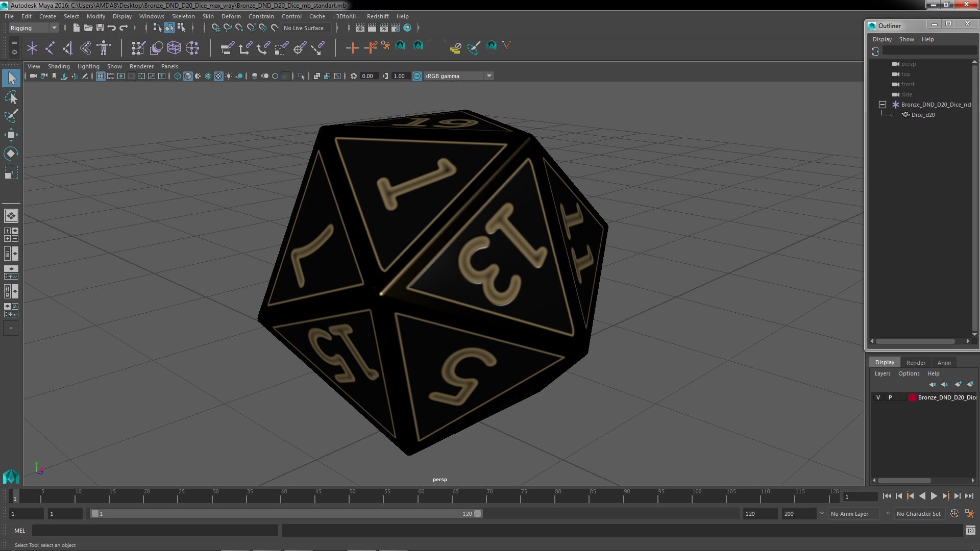
Task: Drag the timeline playhead marker
Action: point(14,496)
